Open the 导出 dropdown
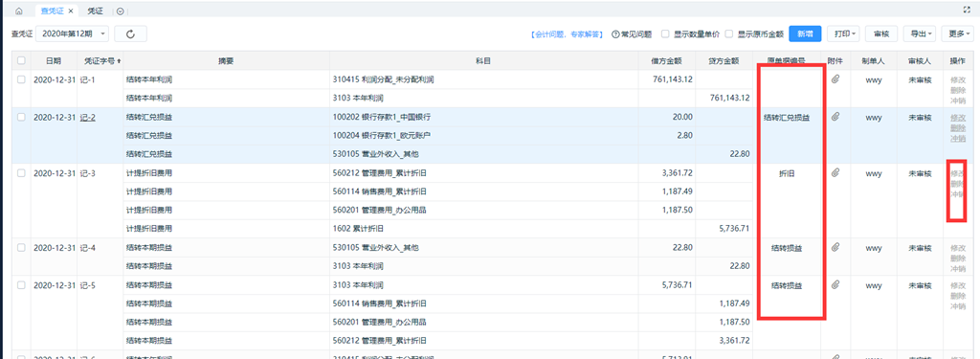The image size is (980, 359). tap(920, 34)
